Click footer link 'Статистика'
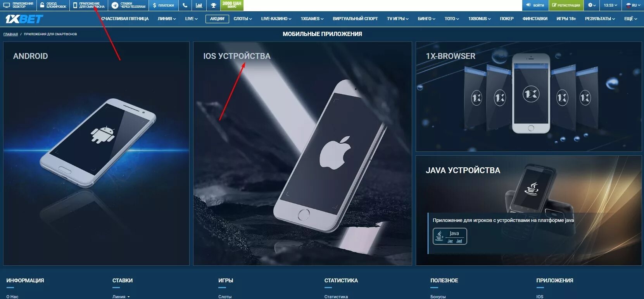Viewport: 644px width, 299px height. 336,297
